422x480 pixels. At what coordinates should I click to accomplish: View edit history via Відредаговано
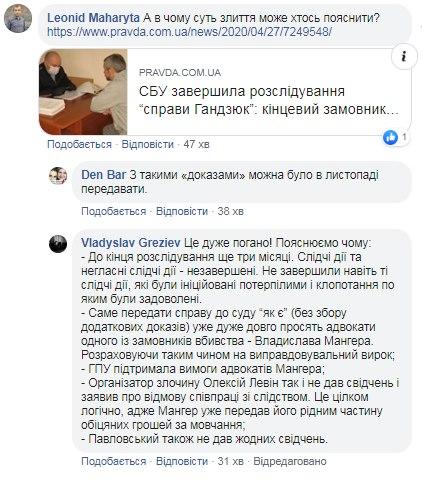(x=290, y=461)
